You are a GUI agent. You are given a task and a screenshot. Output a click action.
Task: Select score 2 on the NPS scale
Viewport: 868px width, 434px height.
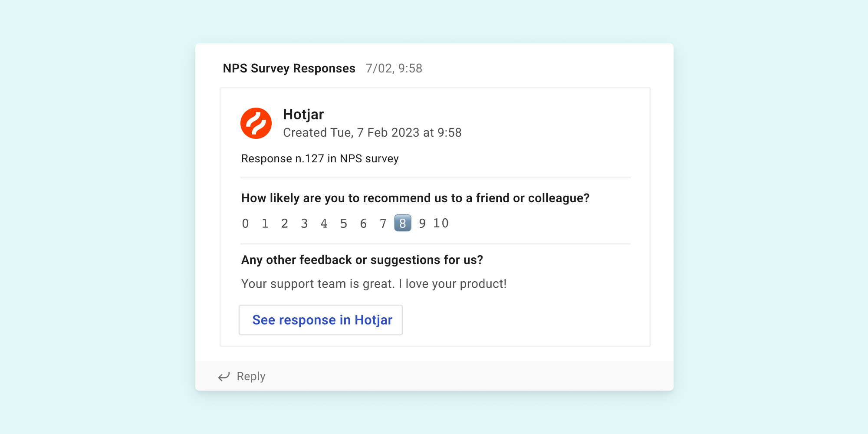(285, 224)
